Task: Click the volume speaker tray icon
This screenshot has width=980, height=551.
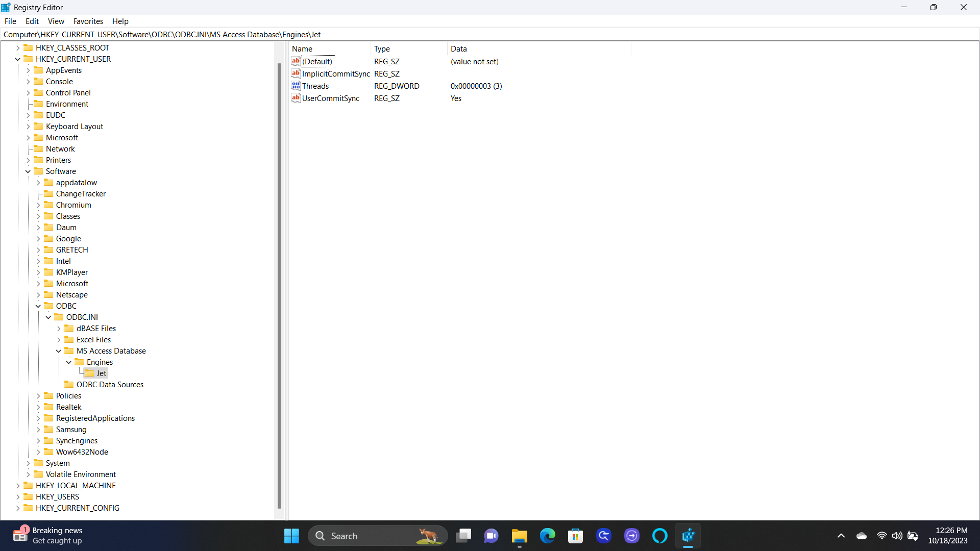Action: tap(897, 536)
